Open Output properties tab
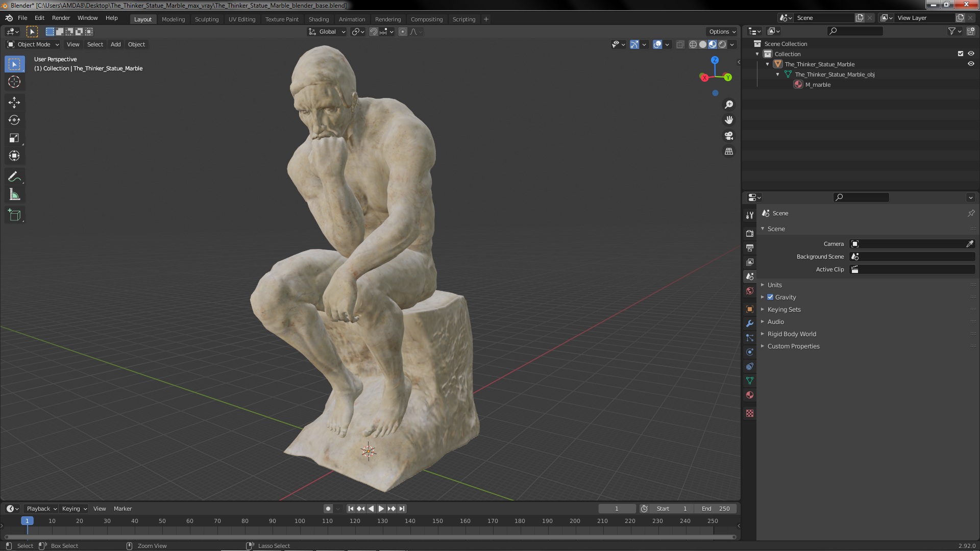The width and height of the screenshot is (980, 551). (x=749, y=248)
